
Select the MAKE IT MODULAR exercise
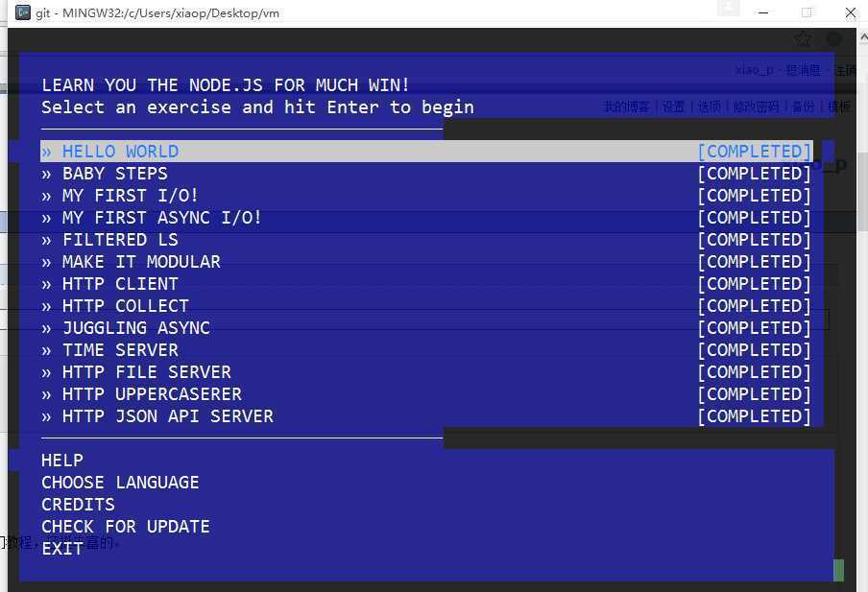pos(426,262)
